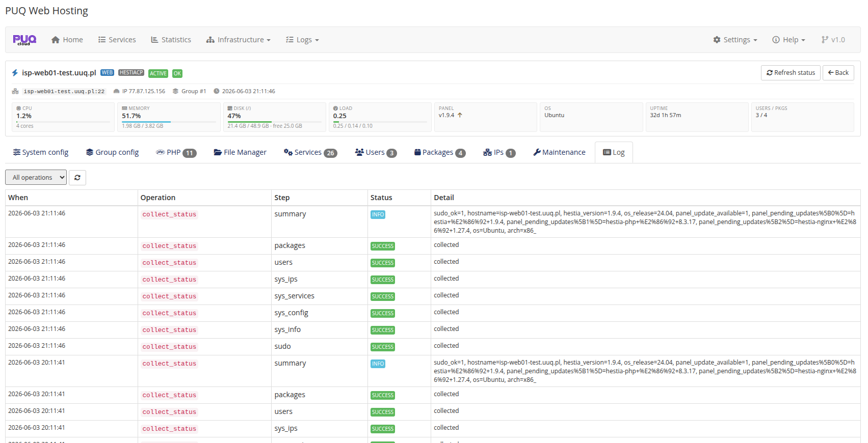
Task: Click the first INFO status badge
Action: 378,214
